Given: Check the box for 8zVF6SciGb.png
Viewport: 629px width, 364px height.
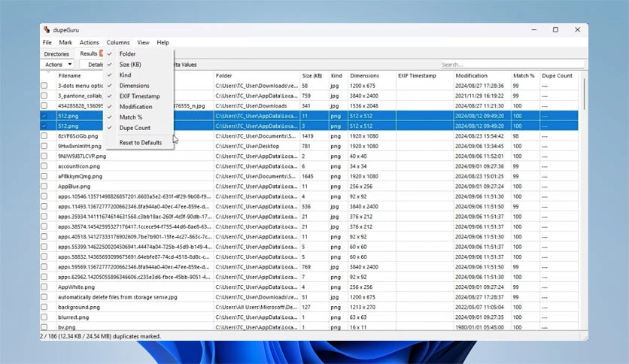Looking at the screenshot, I should (x=44, y=136).
